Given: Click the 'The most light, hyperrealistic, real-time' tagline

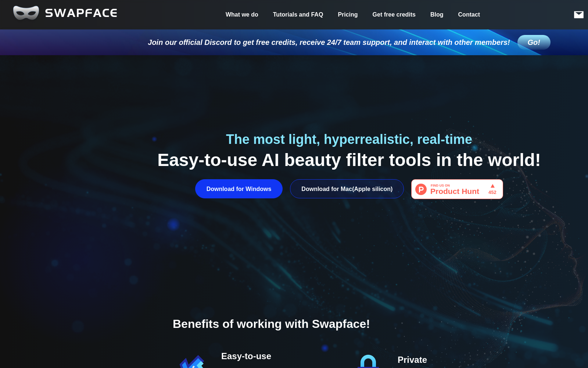Looking at the screenshot, I should pyautogui.click(x=349, y=139).
